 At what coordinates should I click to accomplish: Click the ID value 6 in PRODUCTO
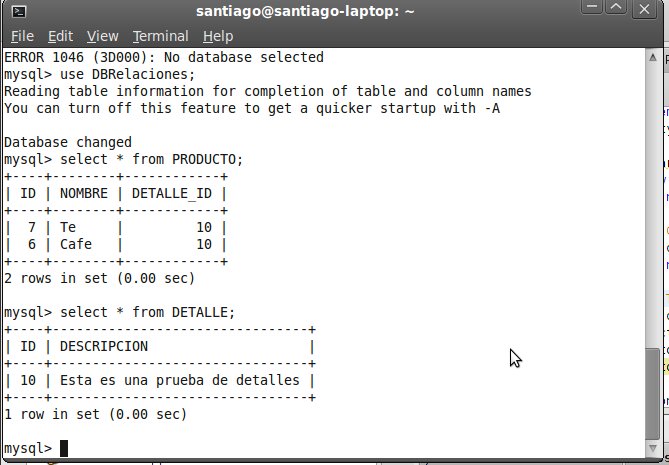(32, 244)
